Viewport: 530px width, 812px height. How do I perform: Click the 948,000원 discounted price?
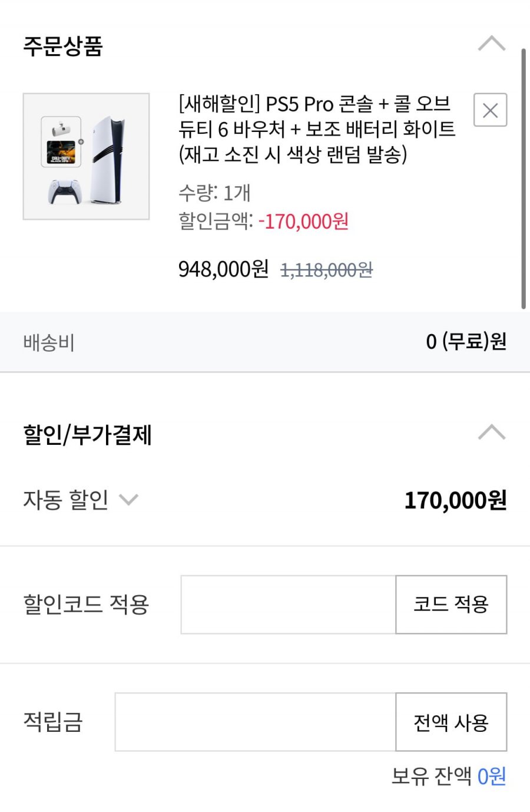click(x=223, y=269)
